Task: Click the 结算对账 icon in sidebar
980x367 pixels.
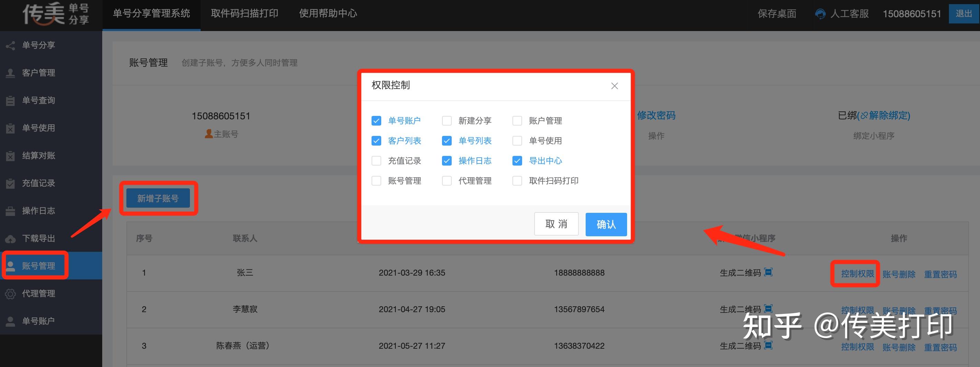Action: pyautogui.click(x=10, y=156)
